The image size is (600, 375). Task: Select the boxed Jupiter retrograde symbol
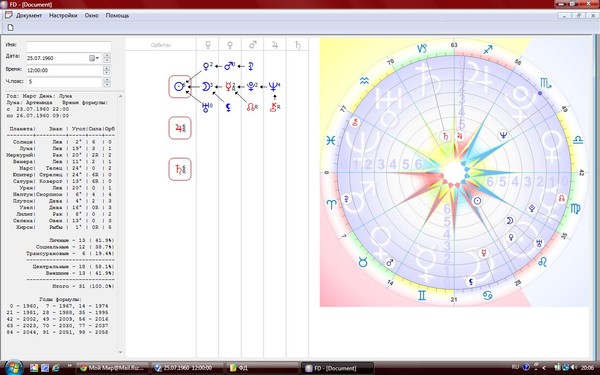tap(180, 128)
